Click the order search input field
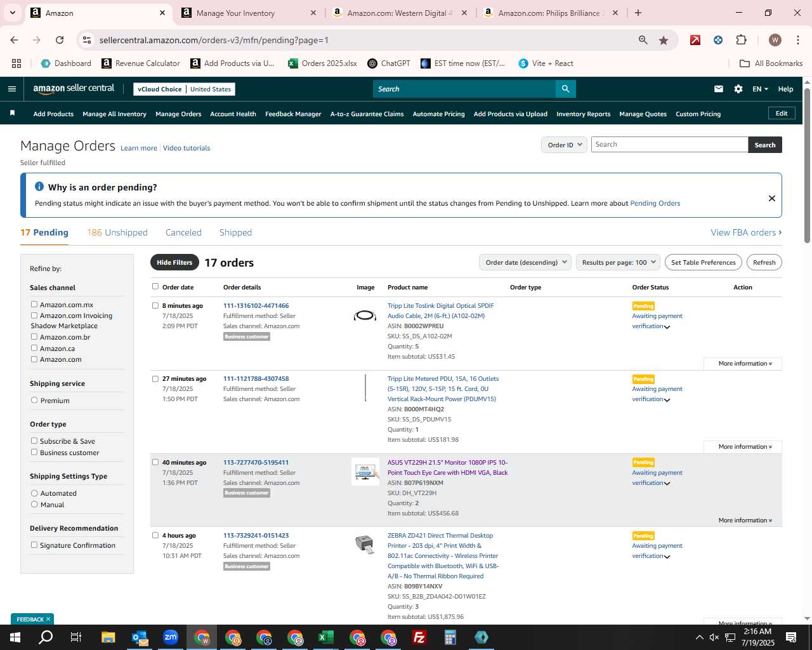 669,145
